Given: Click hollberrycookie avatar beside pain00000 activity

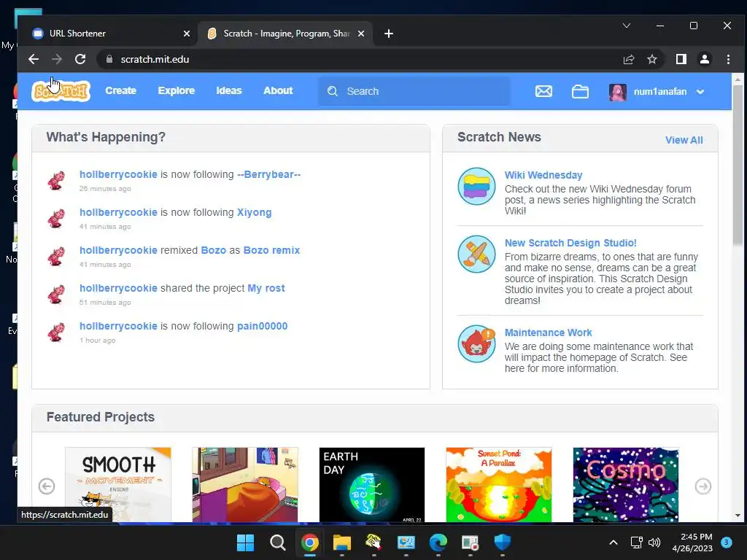Looking at the screenshot, I should coord(56,332).
